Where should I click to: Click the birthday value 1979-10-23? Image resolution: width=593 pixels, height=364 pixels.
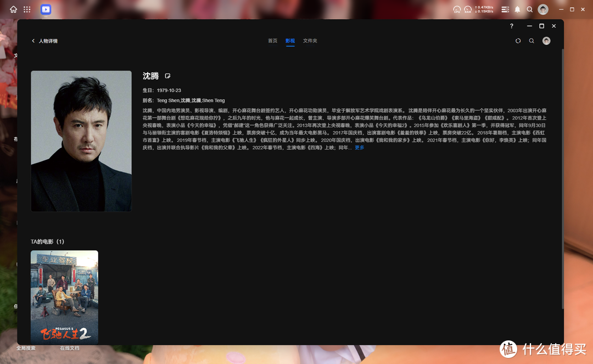point(169,91)
